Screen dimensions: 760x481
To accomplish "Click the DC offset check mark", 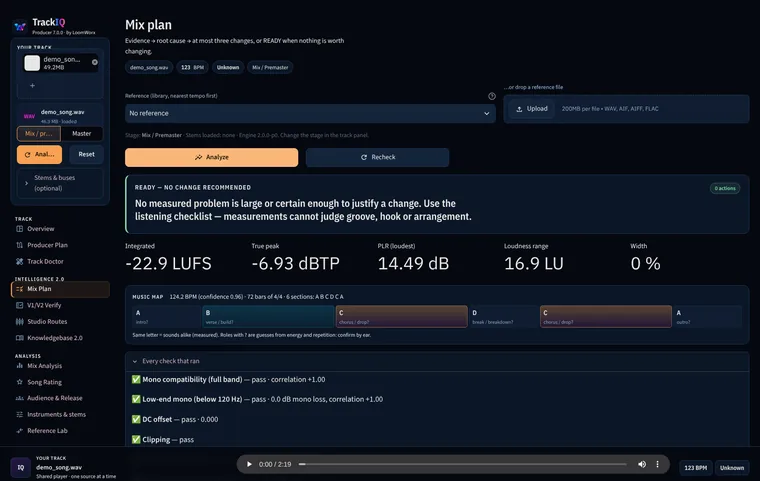I will click(136, 419).
